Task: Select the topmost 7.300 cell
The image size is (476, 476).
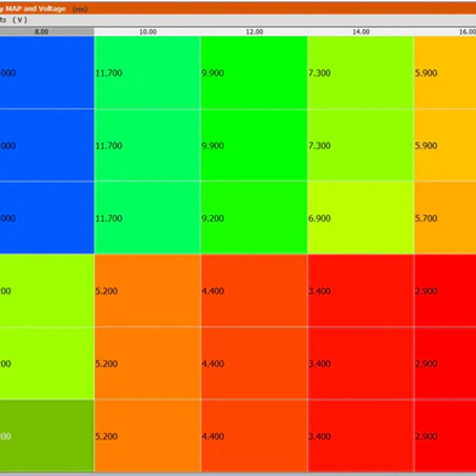Action: [361, 73]
